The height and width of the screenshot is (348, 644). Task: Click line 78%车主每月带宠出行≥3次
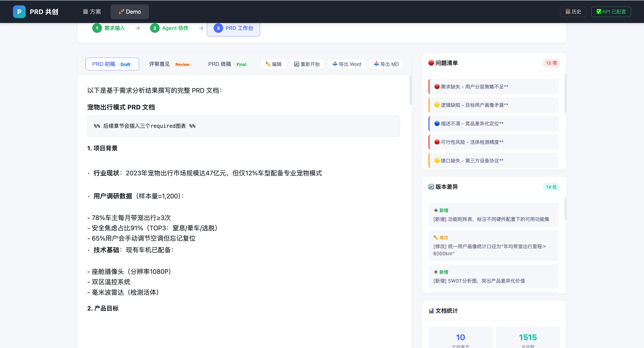coord(129,218)
